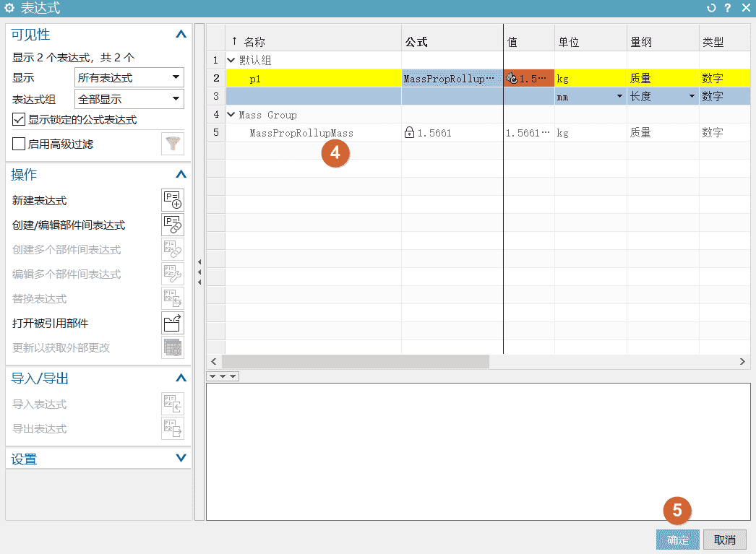Select the MassPropRollupMass expression name
Screen dimensions: 756x554
[x=301, y=133]
